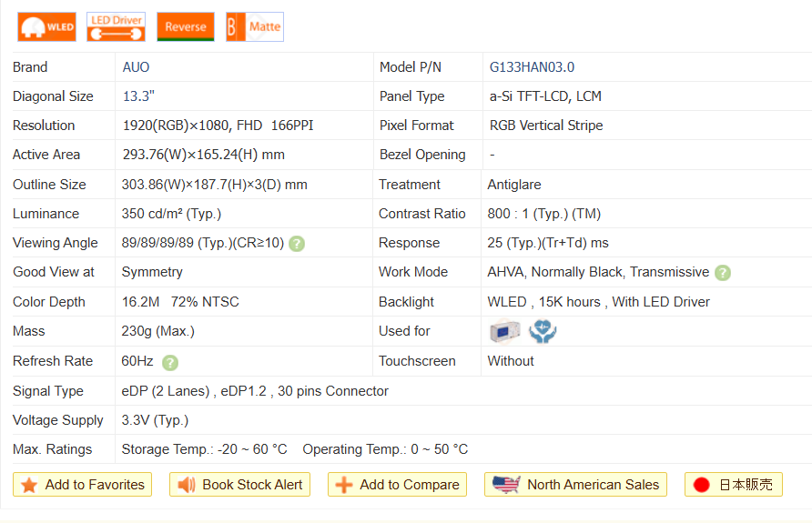Add this panel to Compare

pyautogui.click(x=397, y=485)
